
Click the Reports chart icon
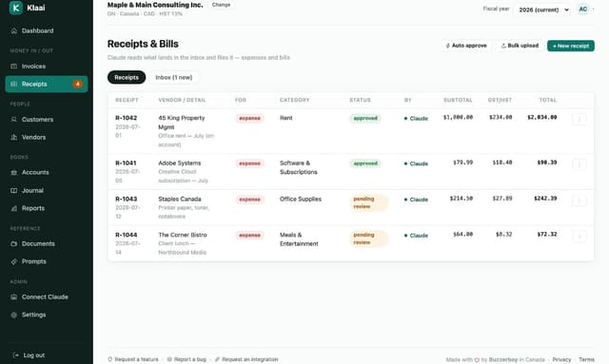(14, 208)
